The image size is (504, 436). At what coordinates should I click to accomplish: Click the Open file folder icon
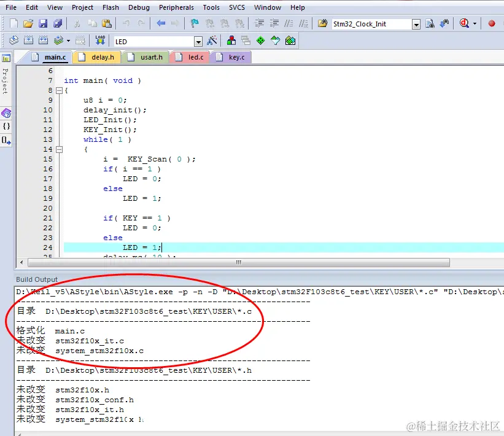pos(28,23)
